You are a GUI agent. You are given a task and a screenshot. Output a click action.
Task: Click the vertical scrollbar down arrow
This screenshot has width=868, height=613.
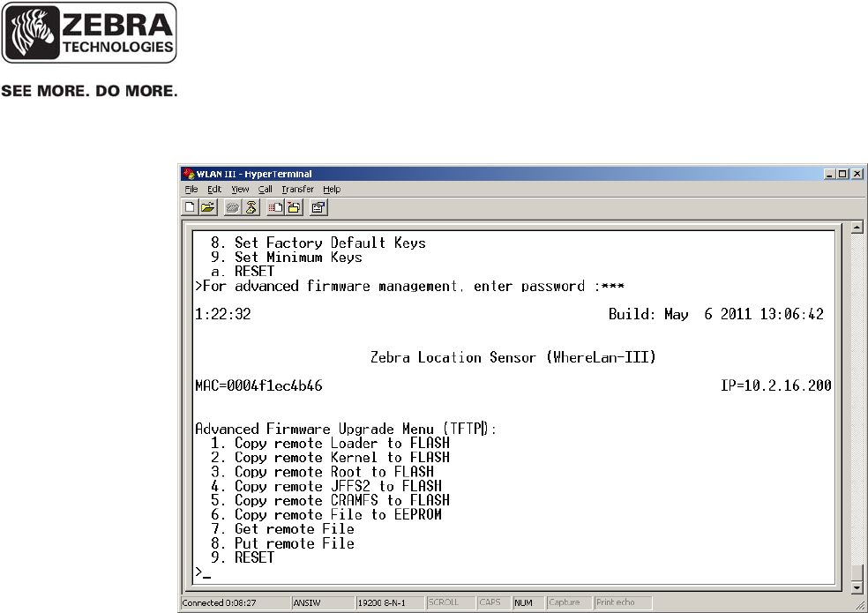click(x=857, y=587)
